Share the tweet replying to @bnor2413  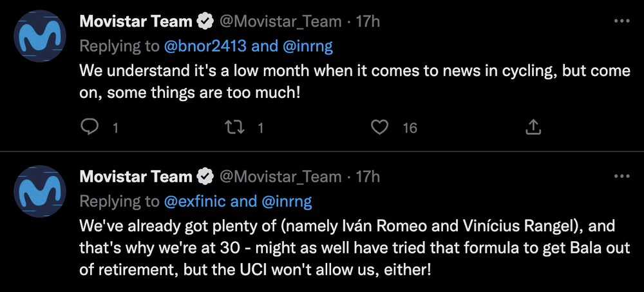tap(533, 128)
